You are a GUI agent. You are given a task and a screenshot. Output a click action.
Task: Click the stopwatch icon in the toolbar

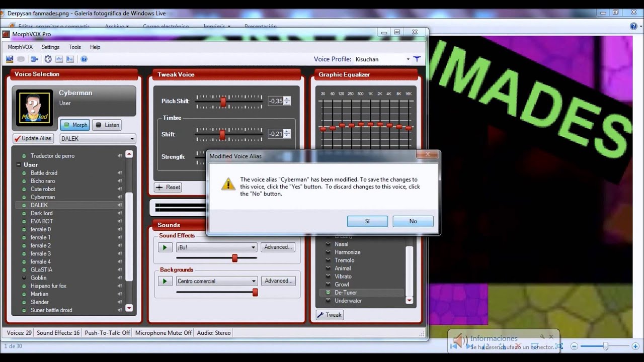tap(48, 59)
